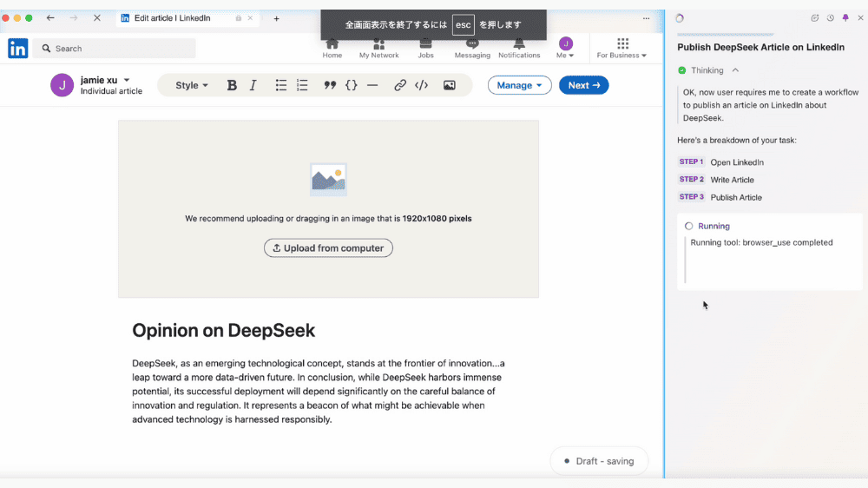Toggle bold formatting in the editor toolbar
Screen dimensions: 868x488
click(x=232, y=85)
